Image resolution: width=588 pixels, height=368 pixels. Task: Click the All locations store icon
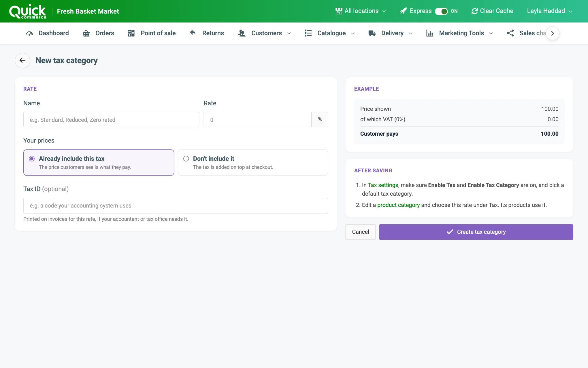[339, 11]
